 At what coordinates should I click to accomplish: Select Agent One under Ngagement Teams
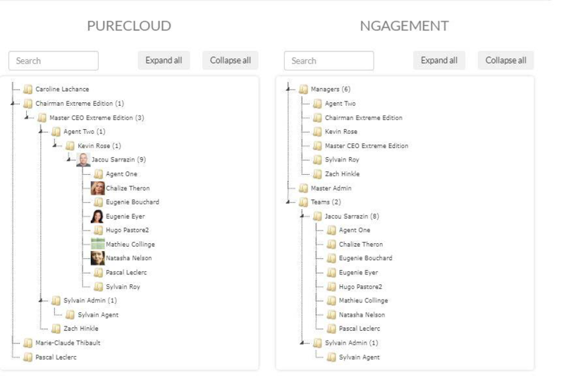click(355, 230)
